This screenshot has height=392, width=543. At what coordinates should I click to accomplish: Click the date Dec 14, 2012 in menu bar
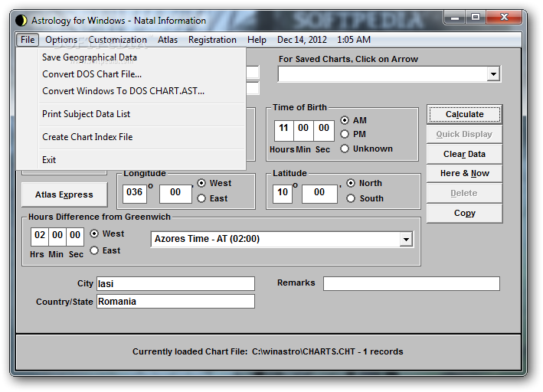[302, 40]
